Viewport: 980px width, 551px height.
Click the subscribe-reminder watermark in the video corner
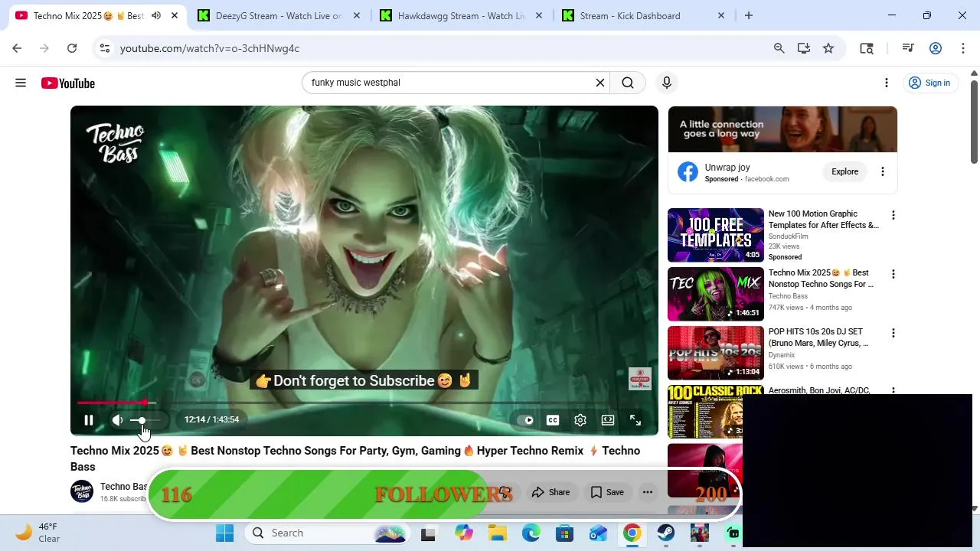[640, 379]
